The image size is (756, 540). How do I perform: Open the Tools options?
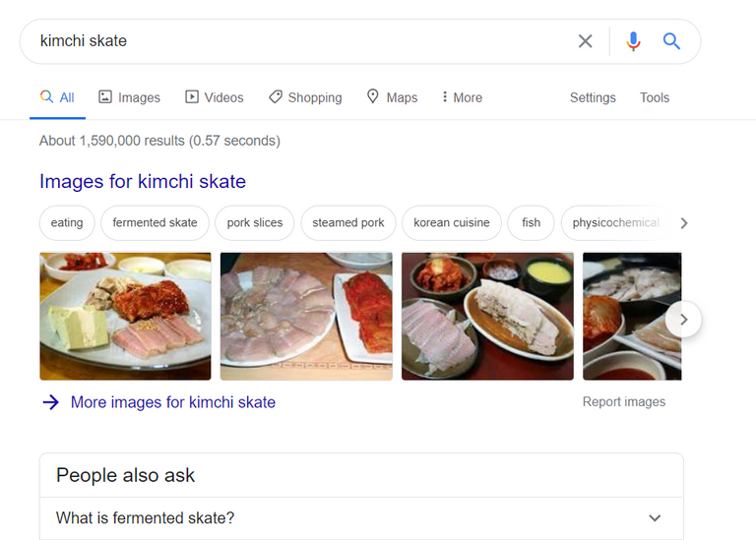pos(655,97)
